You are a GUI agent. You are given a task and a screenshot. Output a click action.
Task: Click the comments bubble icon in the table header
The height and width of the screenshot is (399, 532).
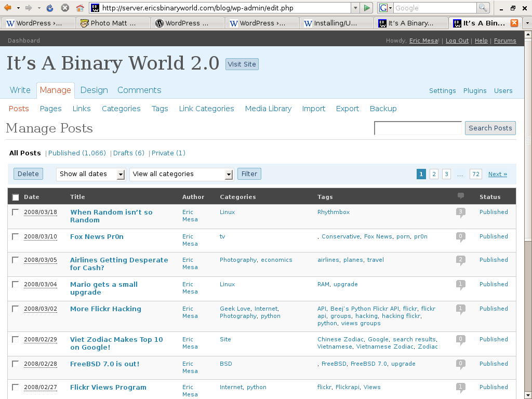460,196
